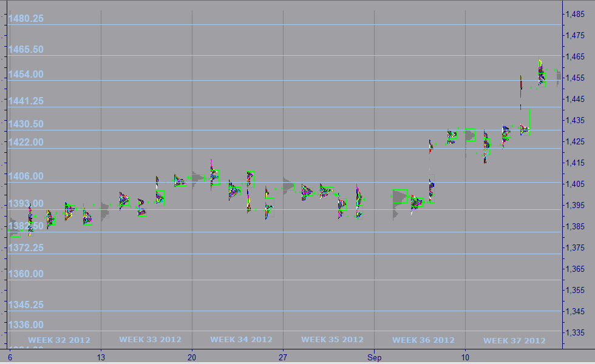
Task: Click the WEEK 36 2012 label
Action: [423, 340]
